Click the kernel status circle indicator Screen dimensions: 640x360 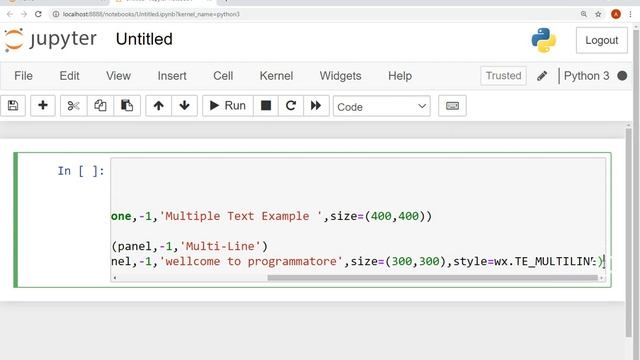tap(622, 76)
